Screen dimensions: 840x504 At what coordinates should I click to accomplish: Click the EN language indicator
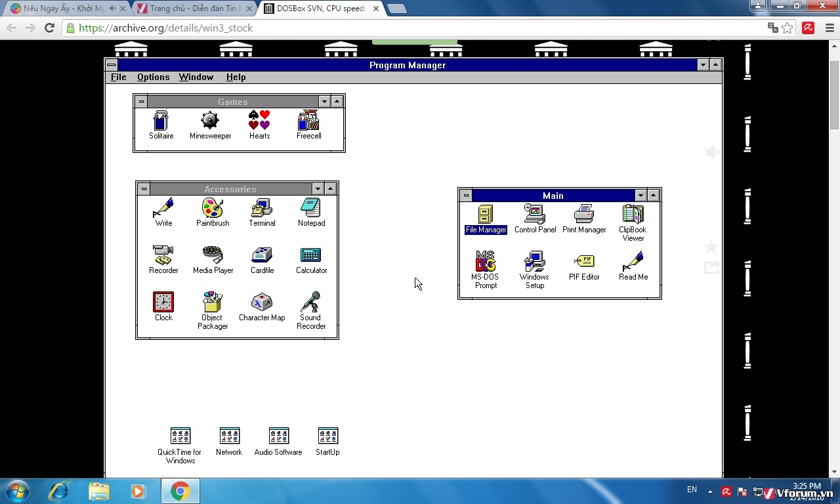[692, 490]
